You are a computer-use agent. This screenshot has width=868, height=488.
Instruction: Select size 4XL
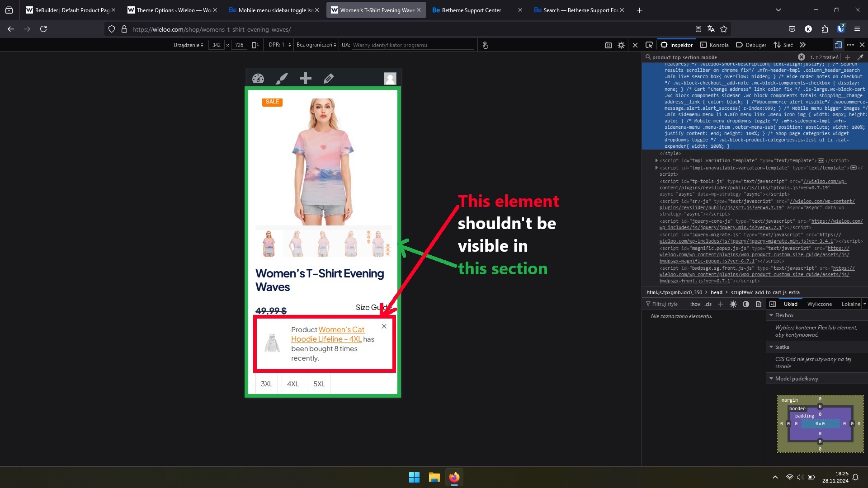tap(293, 384)
